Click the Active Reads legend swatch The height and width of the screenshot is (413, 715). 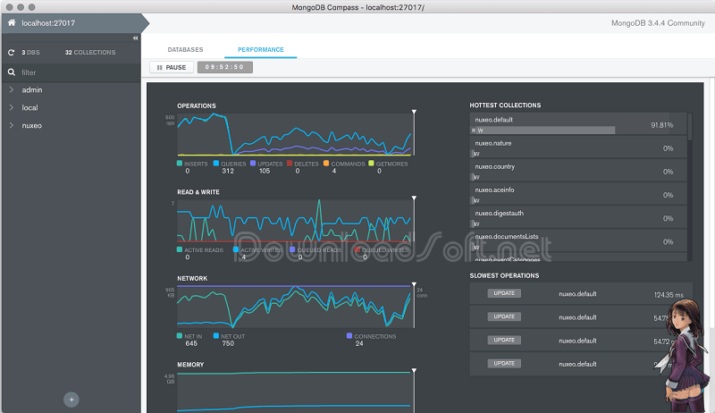point(180,249)
